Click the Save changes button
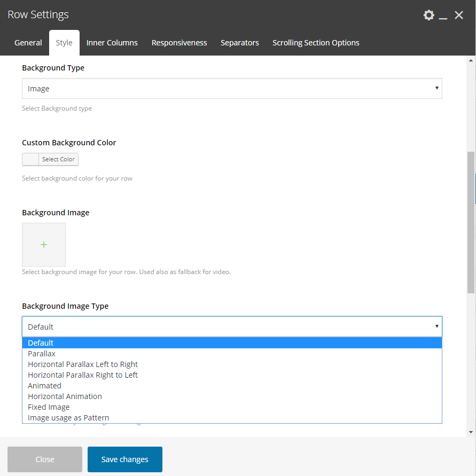Image resolution: width=476 pixels, height=476 pixels. coord(125,459)
